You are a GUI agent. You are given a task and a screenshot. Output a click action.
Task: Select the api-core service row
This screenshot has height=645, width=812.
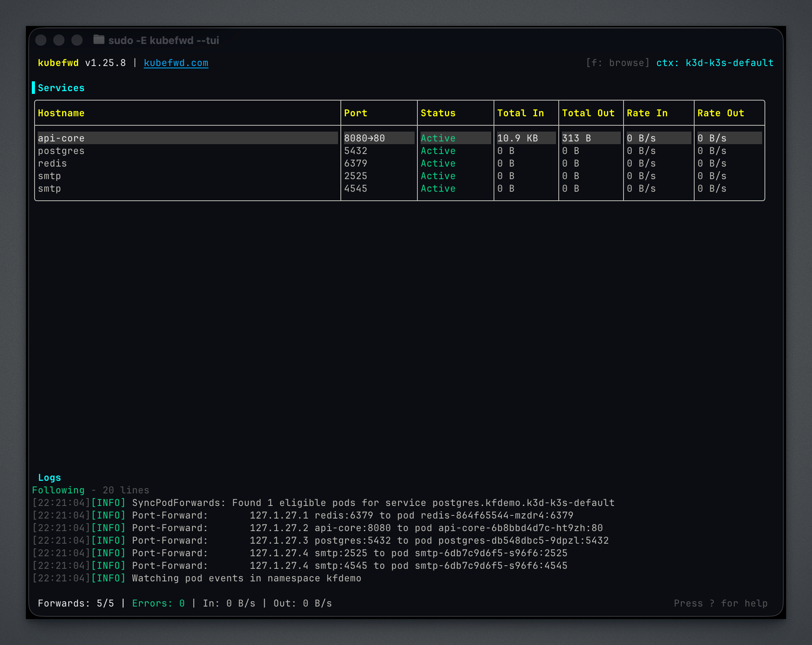click(x=61, y=138)
